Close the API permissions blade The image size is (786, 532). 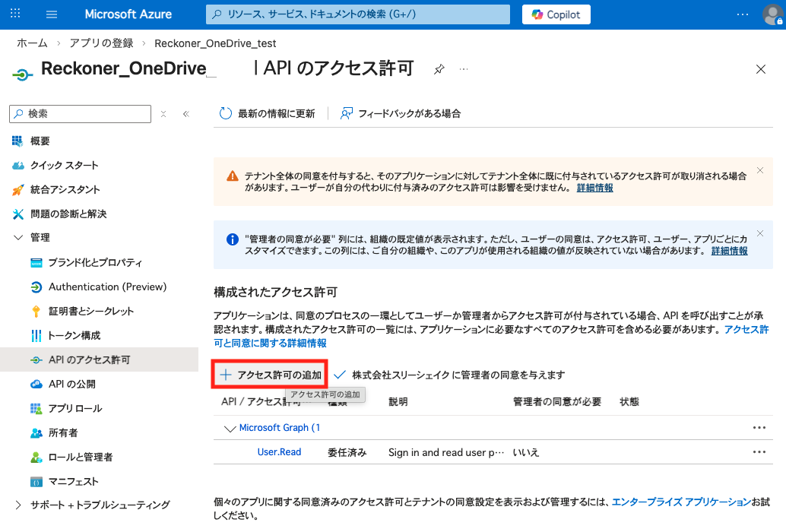click(x=760, y=69)
